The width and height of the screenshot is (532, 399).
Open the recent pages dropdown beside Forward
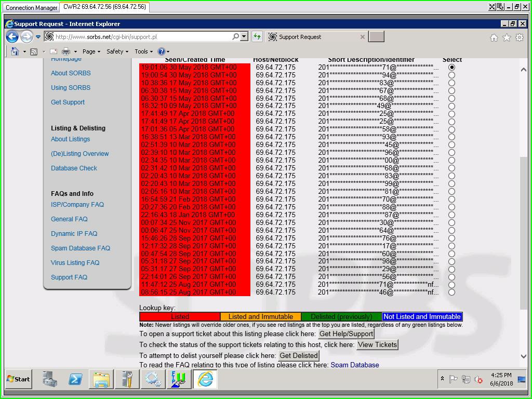click(38, 37)
